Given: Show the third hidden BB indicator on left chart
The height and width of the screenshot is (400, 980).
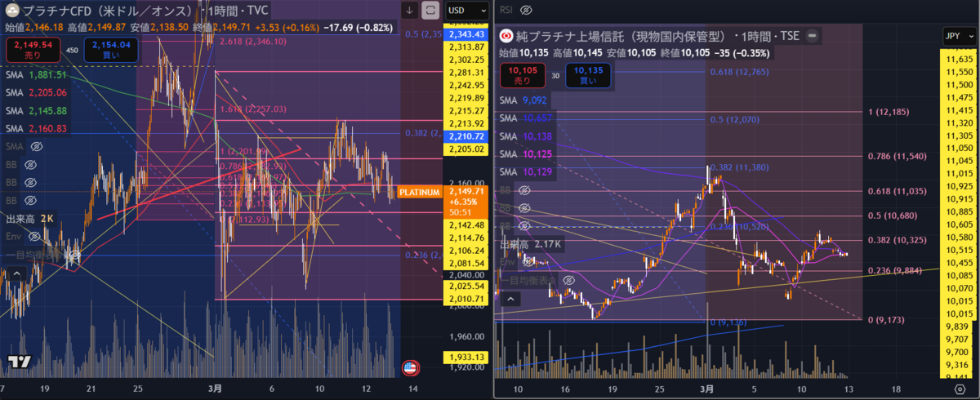Looking at the screenshot, I should tap(29, 201).
